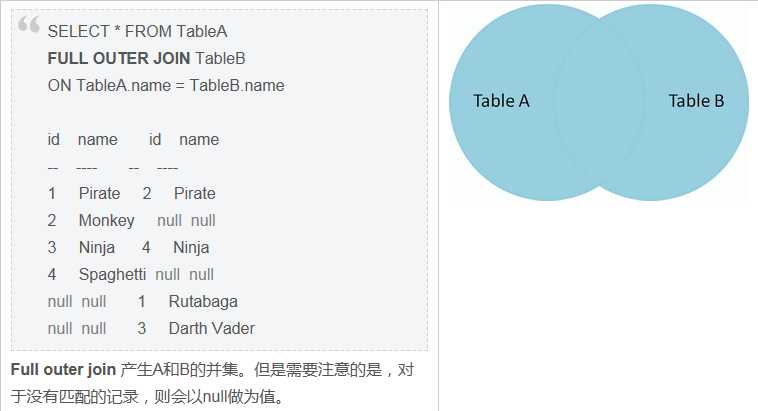The image size is (758, 411).
Task: Click the first id column header
Action: pos(54,139)
